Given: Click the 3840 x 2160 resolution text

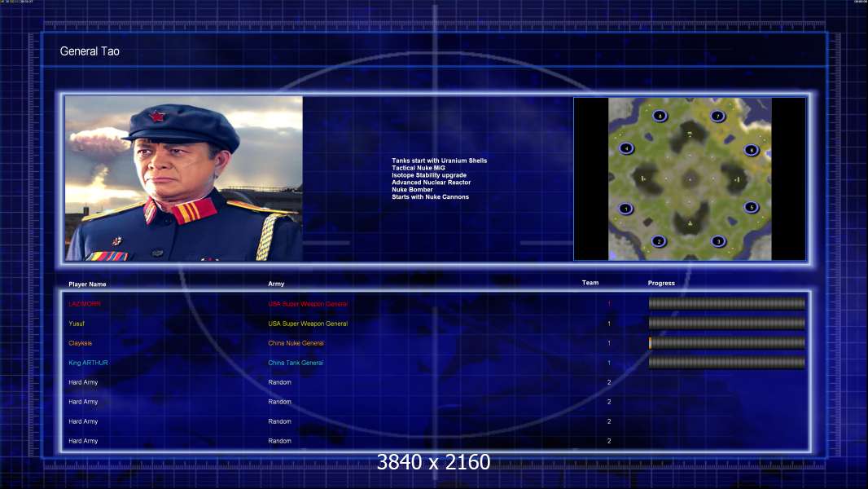Looking at the screenshot, I should pyautogui.click(x=433, y=462).
